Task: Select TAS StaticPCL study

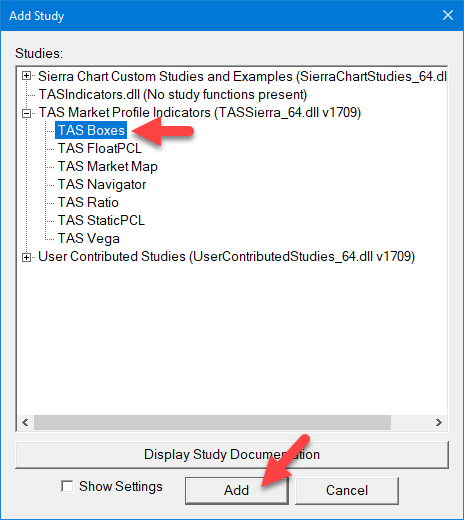Action: tap(101, 220)
